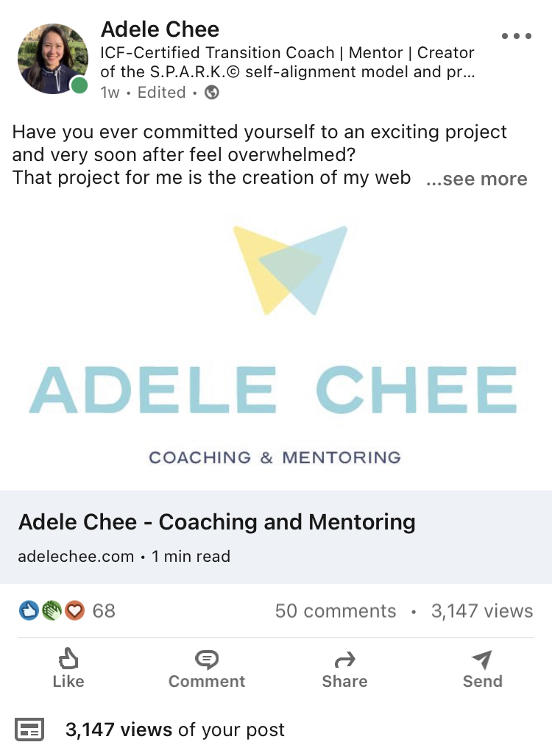The image size is (552, 756).
Task: Expand post text with see more
Action: tap(477, 179)
